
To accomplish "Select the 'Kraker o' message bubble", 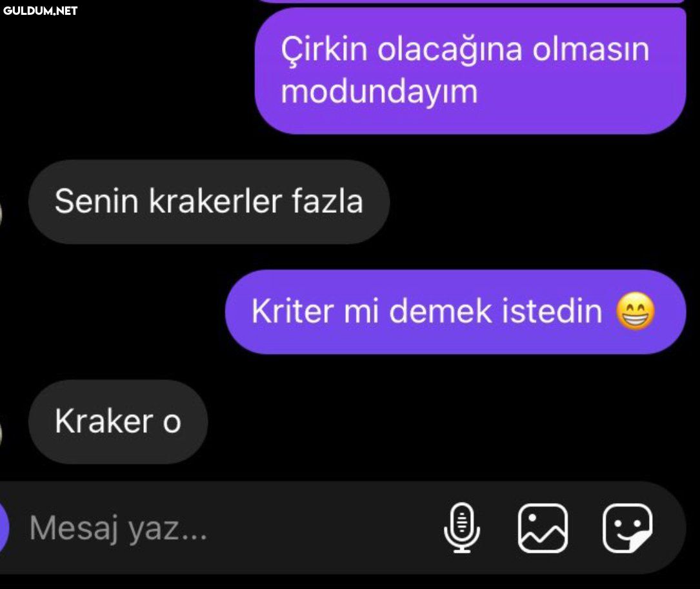I will tap(118, 421).
